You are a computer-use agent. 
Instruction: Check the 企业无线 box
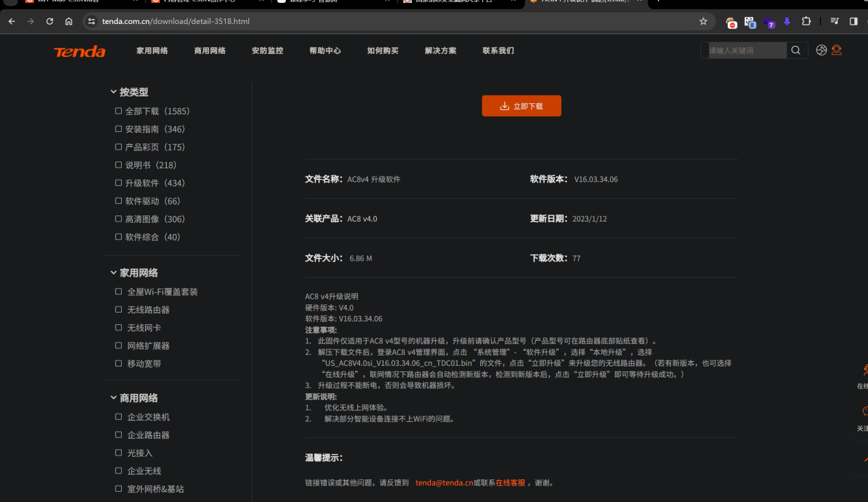pyautogui.click(x=119, y=471)
